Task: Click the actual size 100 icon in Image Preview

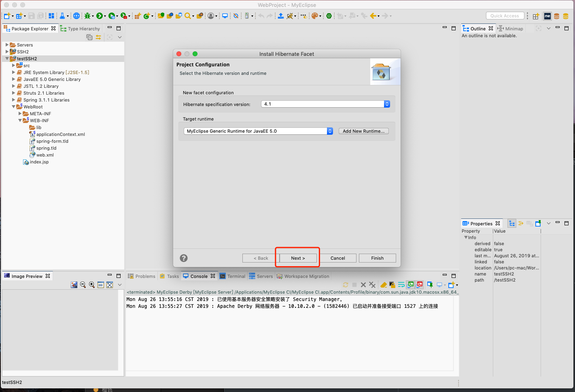Action: [x=101, y=285]
